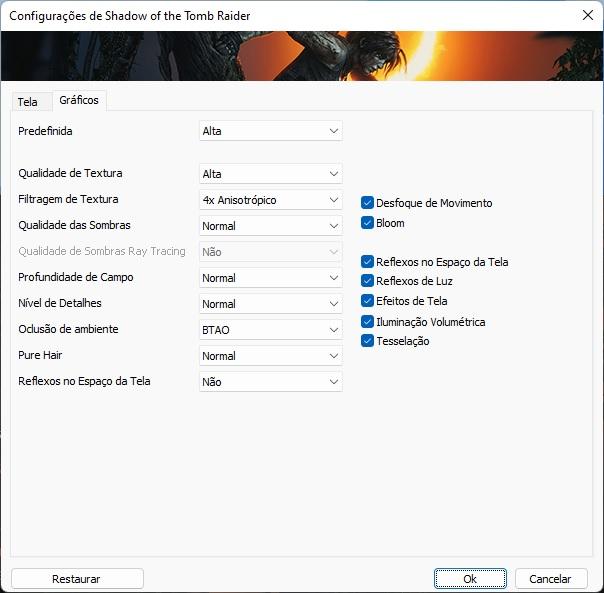The height and width of the screenshot is (593, 604).
Task: Open the Filtragem de Textura dropdown
Action: (x=270, y=200)
